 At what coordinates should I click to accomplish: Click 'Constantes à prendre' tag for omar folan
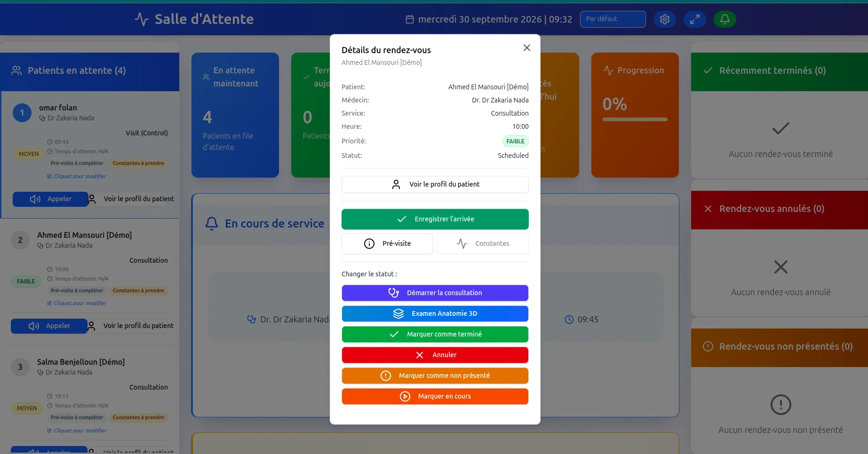pyautogui.click(x=138, y=163)
